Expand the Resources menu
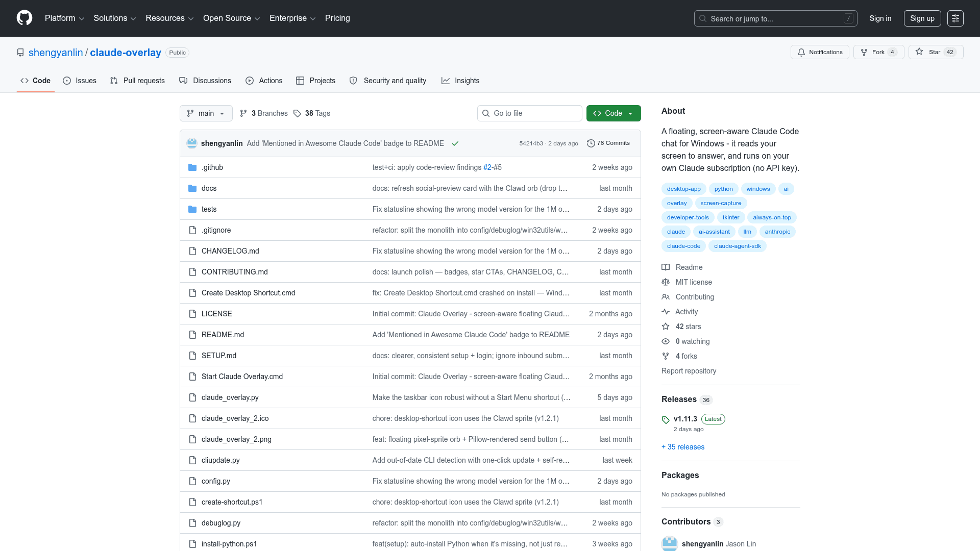The image size is (980, 551). tap(169, 18)
